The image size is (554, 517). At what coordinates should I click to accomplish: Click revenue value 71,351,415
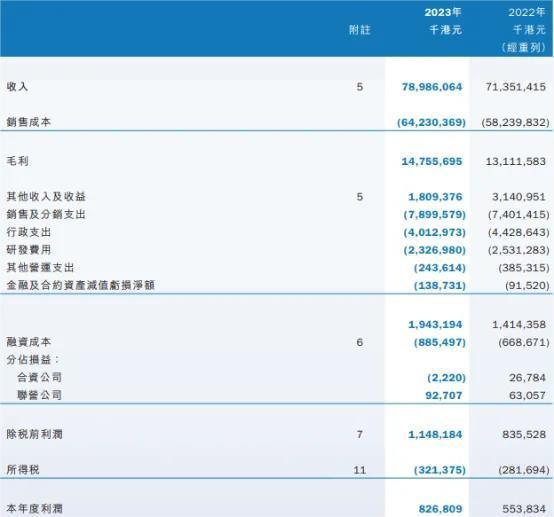point(515,87)
